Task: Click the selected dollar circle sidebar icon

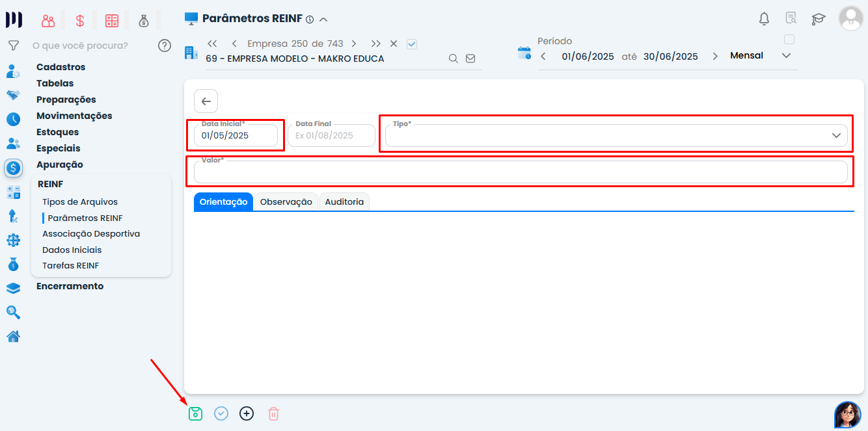Action: tap(13, 168)
